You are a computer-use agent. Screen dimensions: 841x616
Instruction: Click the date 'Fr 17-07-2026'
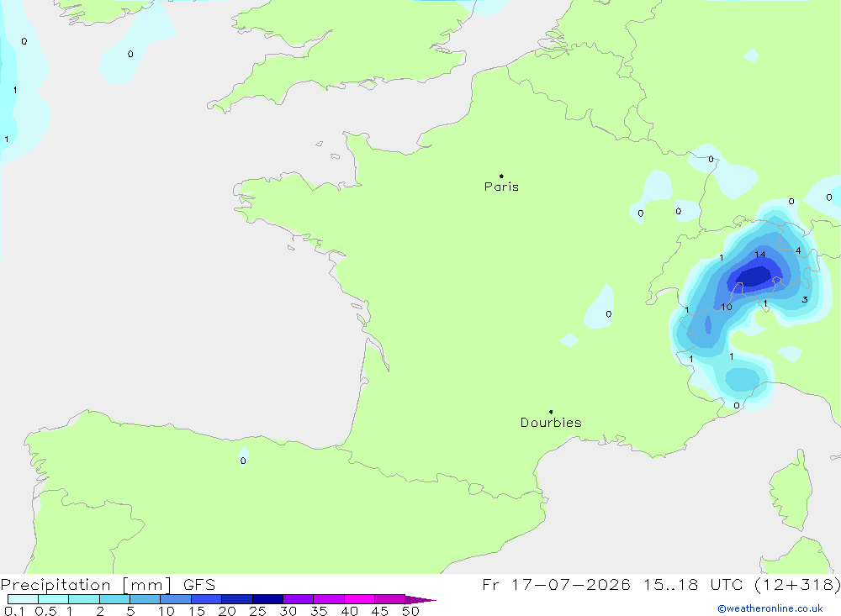556,584
